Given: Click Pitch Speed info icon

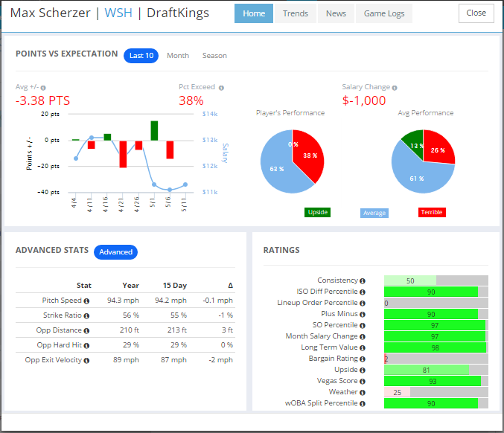Looking at the screenshot, I should (x=86, y=301).
